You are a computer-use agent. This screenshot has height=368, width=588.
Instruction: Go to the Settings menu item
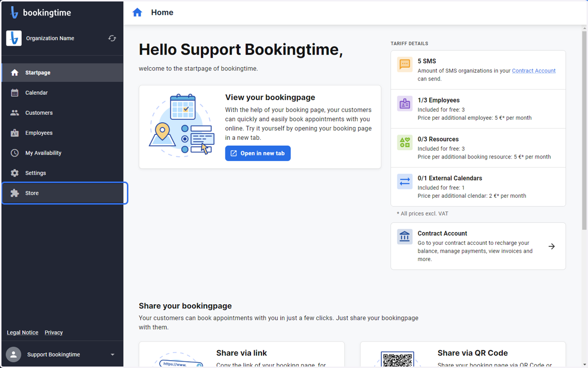pyautogui.click(x=62, y=173)
